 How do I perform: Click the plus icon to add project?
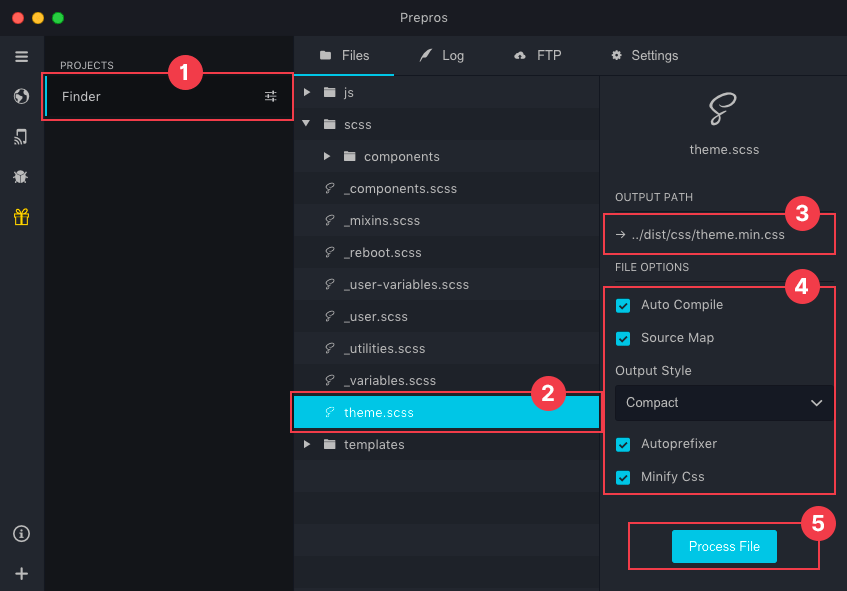(21, 574)
